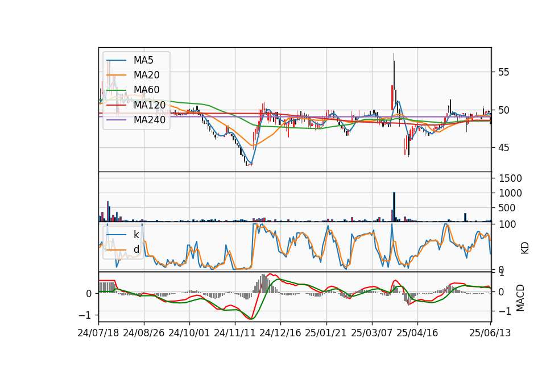Click the 25/01/21 date axis label
Screen dimensions: 546x392
click(326, 333)
